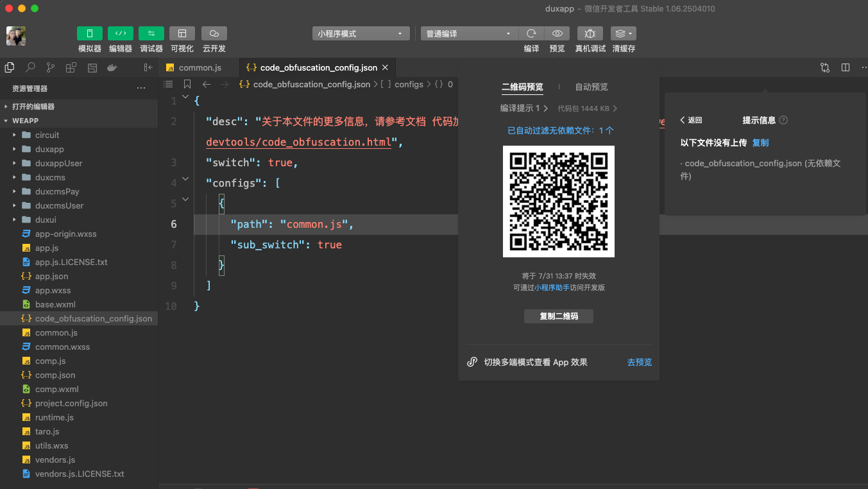Click the bookmark icon in breadcrumb bar
Screen dimensions: 868x489
(x=187, y=84)
